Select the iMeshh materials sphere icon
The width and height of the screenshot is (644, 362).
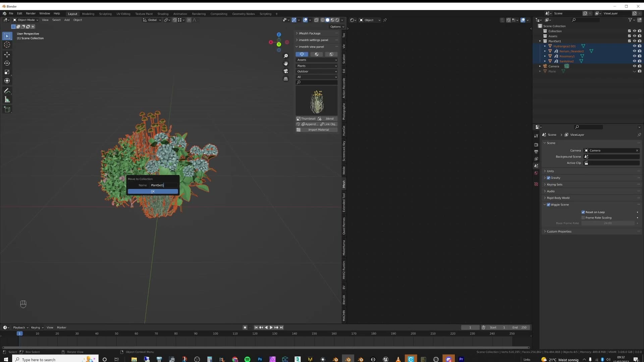coord(317,54)
